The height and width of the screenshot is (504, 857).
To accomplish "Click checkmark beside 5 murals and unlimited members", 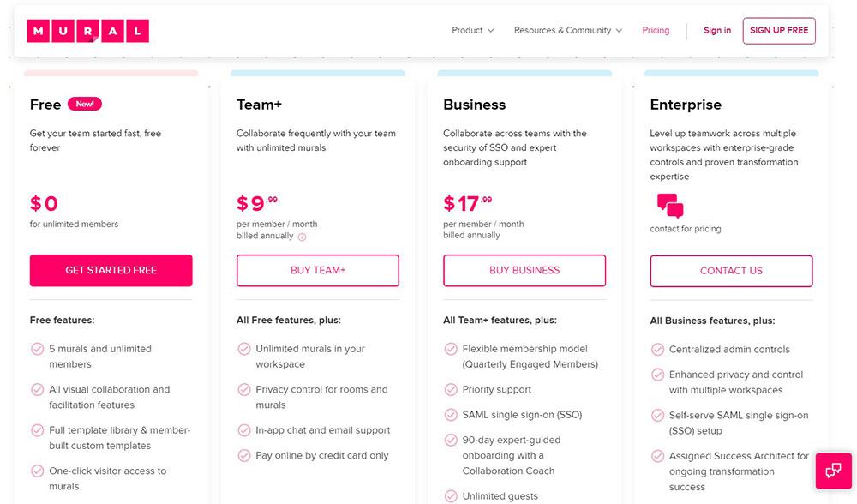I will tap(37, 349).
